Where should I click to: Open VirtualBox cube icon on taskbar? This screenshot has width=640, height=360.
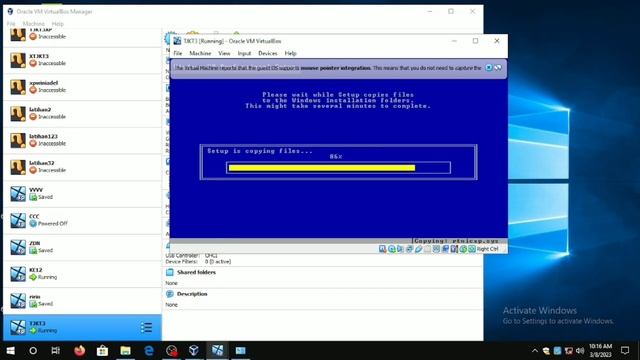(x=194, y=351)
